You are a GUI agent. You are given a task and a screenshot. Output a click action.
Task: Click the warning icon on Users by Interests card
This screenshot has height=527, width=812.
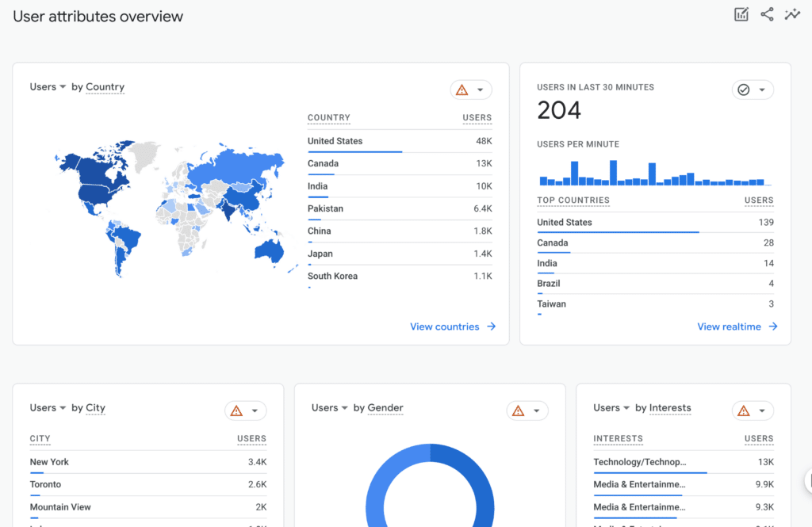click(745, 411)
